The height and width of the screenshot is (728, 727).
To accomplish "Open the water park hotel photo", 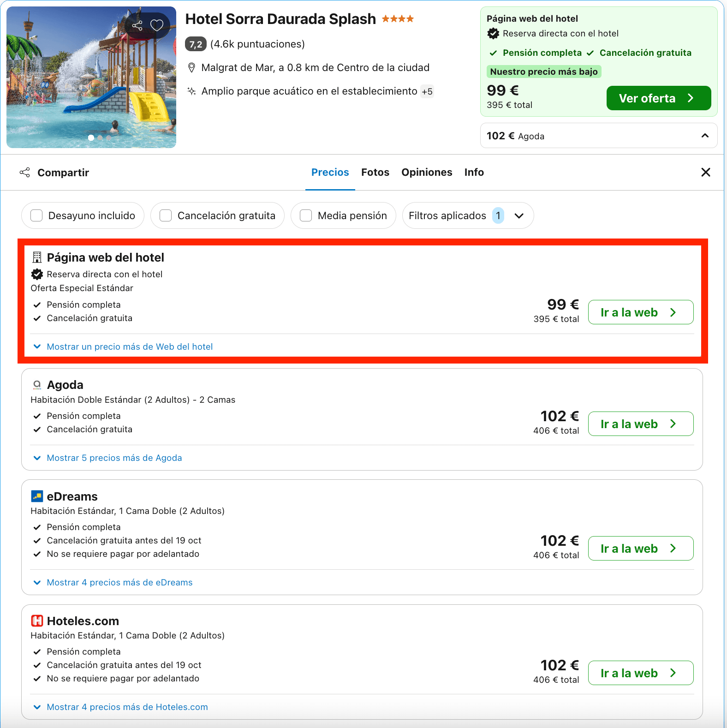I will 91,77.
